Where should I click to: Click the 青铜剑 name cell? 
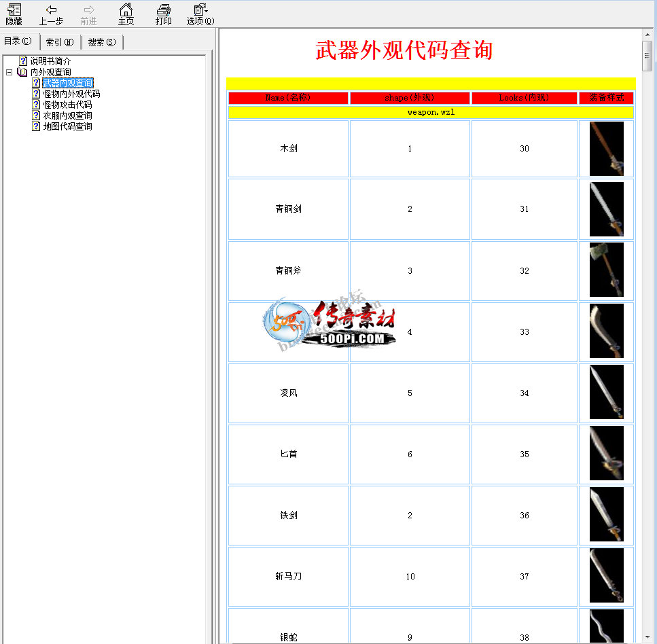(288, 209)
